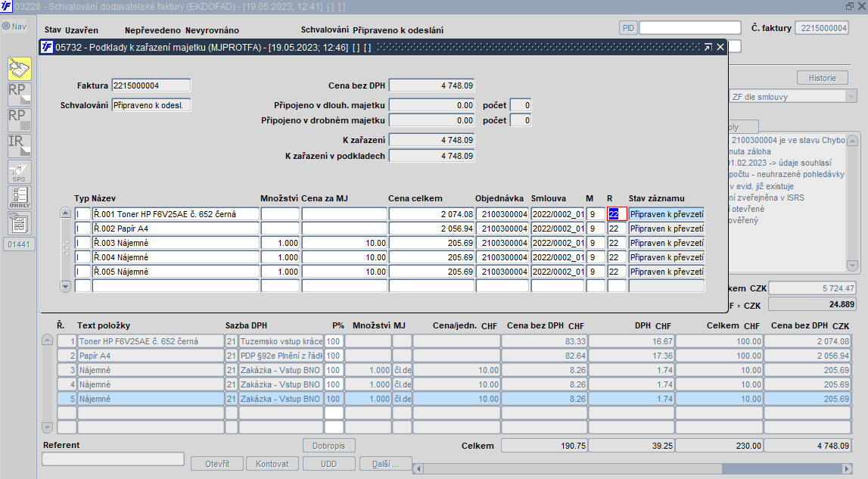Screen dimensions: 868x479
Task: Click the Kontovat button
Action: click(x=272, y=464)
